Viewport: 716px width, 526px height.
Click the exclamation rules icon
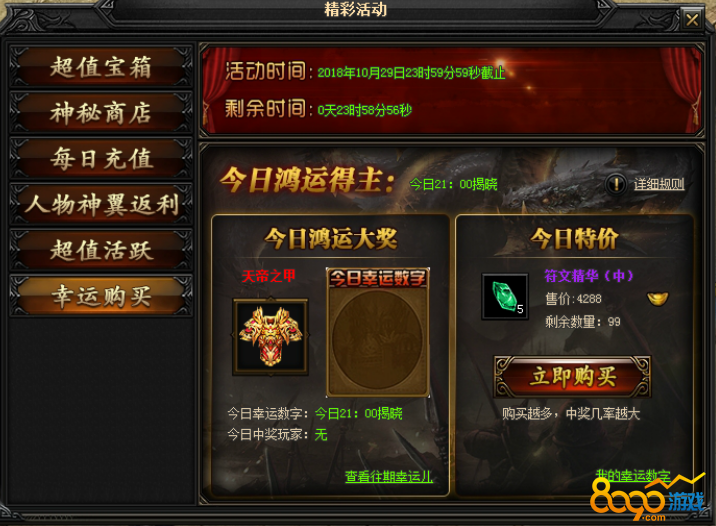tap(616, 184)
